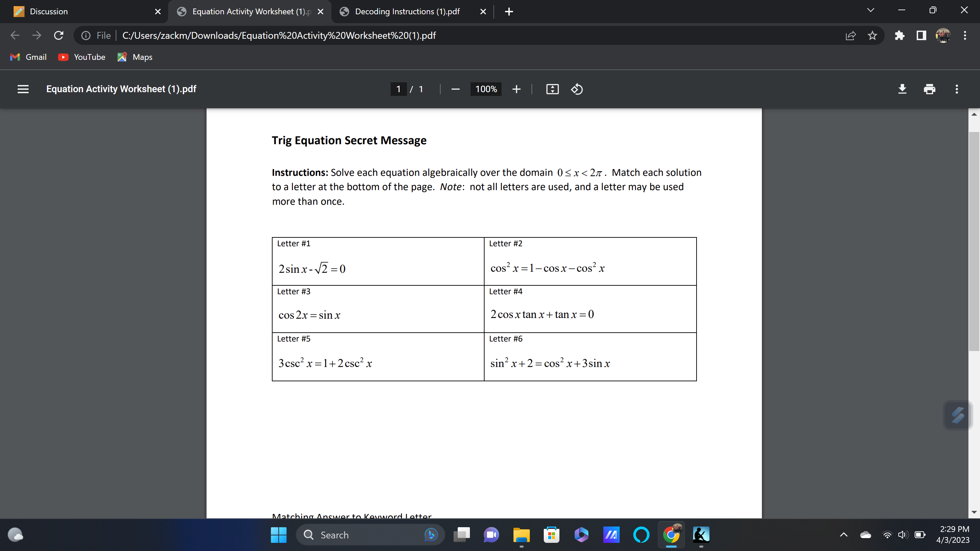The image size is (980, 551).
Task: Bookmark this page with the star icon
Action: pyautogui.click(x=872, y=35)
